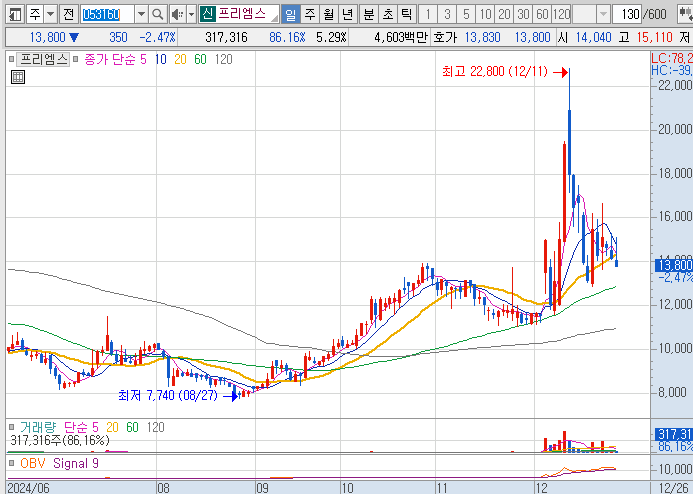Image resolution: width=693 pixels, height=494 pixels.
Task: Toggle the small square marker before 종가 단순
Action: pos(76,59)
